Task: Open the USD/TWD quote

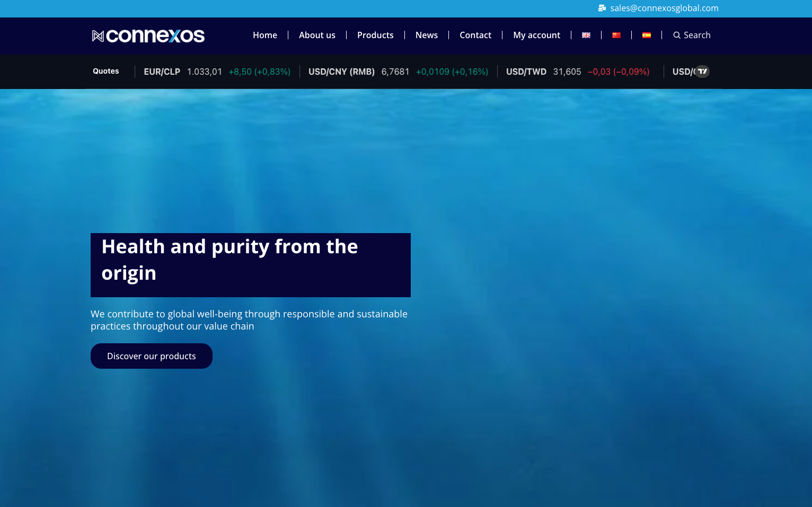Action: (578, 72)
